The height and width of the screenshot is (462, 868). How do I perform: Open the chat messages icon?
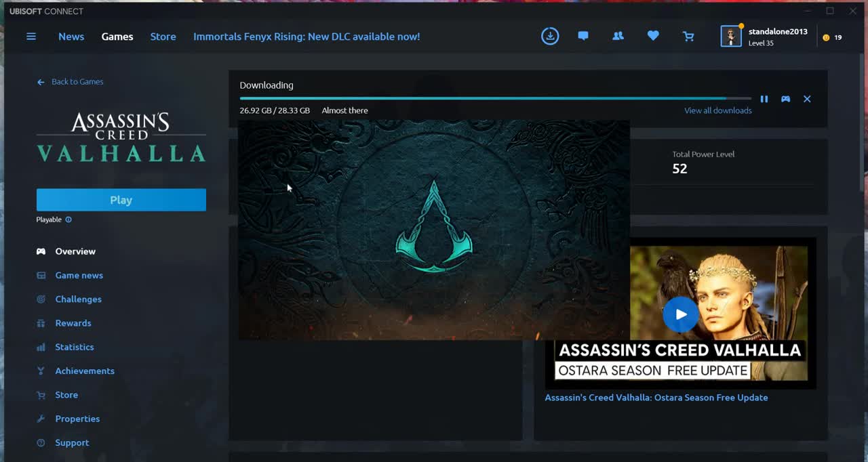(x=583, y=37)
